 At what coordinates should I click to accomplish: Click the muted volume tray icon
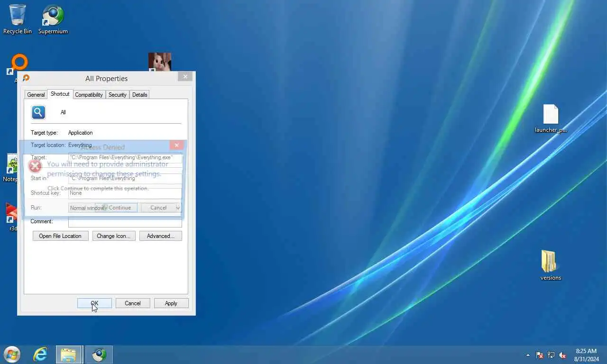click(x=562, y=355)
